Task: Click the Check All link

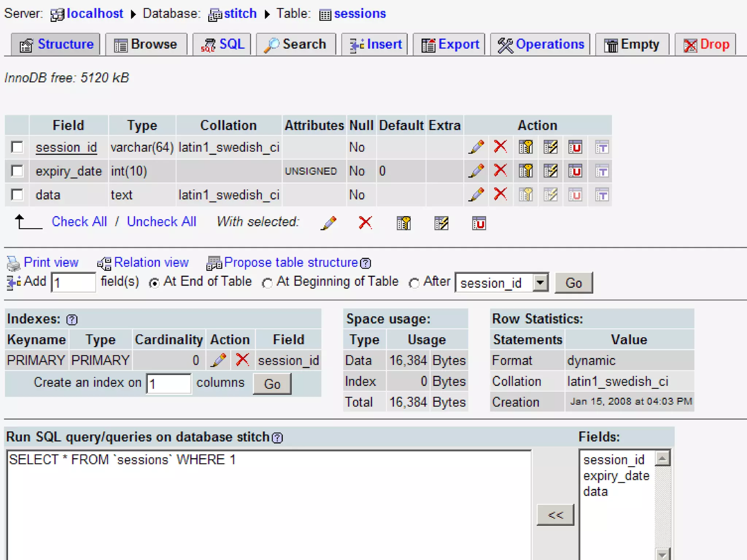Action: [79, 222]
